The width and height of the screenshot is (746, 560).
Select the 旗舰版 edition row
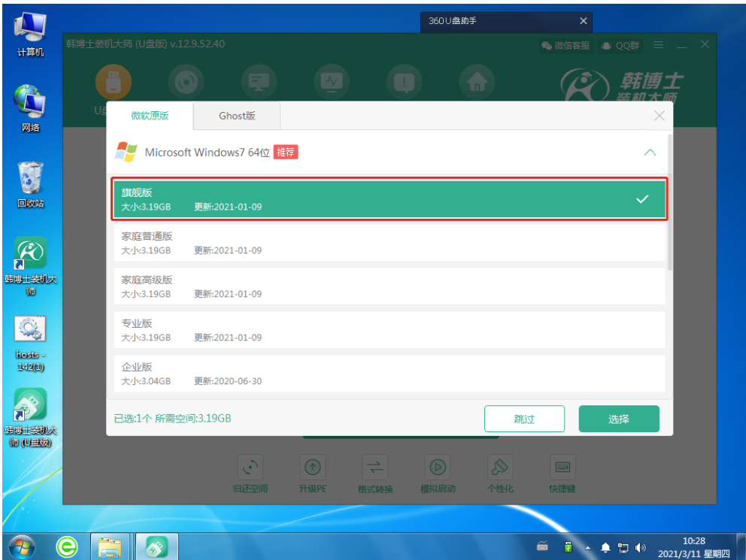point(390,198)
